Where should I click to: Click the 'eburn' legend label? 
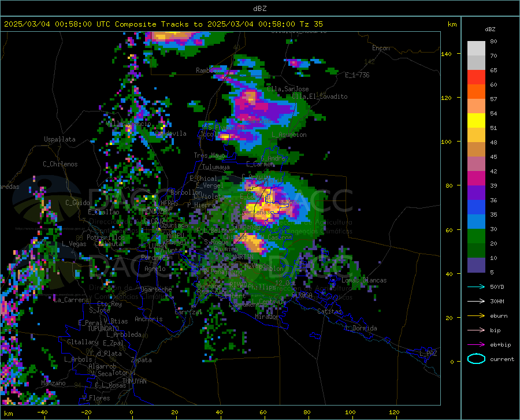coord(499,316)
